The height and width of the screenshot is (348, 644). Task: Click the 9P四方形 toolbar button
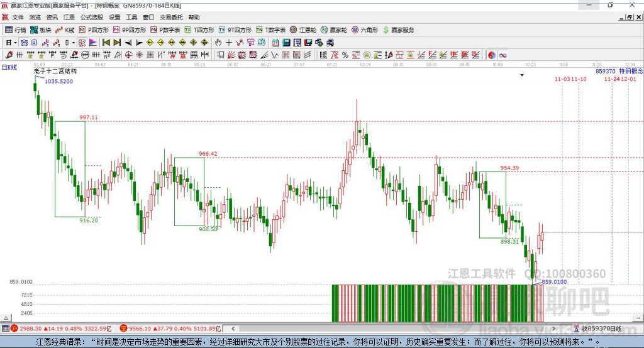tap(134, 30)
